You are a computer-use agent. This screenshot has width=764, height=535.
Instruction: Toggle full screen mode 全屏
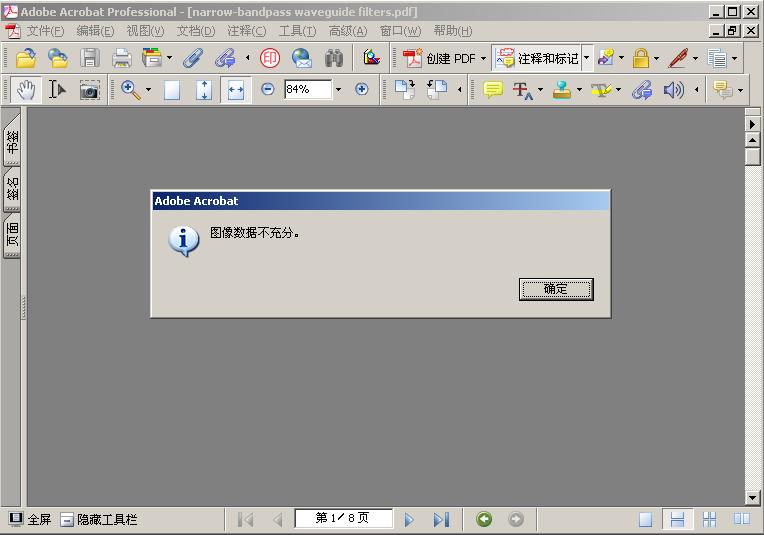(29, 519)
